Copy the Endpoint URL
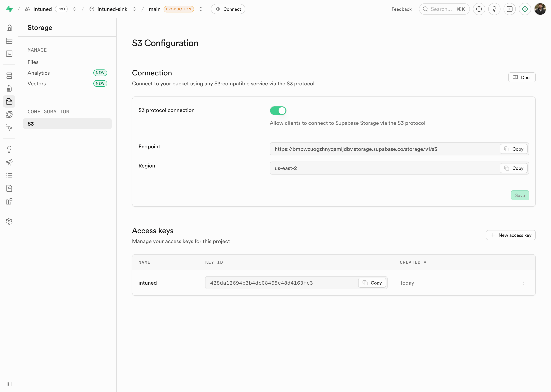Image resolution: width=551 pixels, height=392 pixels. (514, 149)
